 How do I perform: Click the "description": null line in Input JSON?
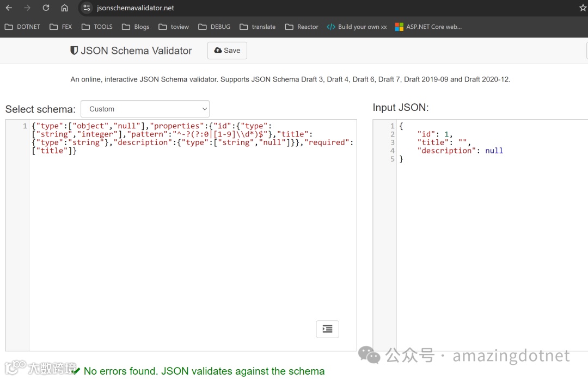coord(460,151)
